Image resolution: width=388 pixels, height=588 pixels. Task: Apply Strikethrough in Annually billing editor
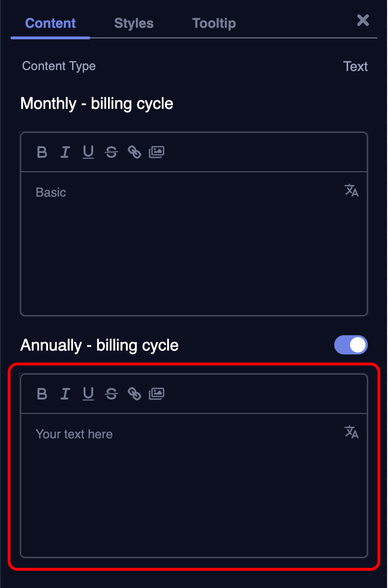point(111,394)
